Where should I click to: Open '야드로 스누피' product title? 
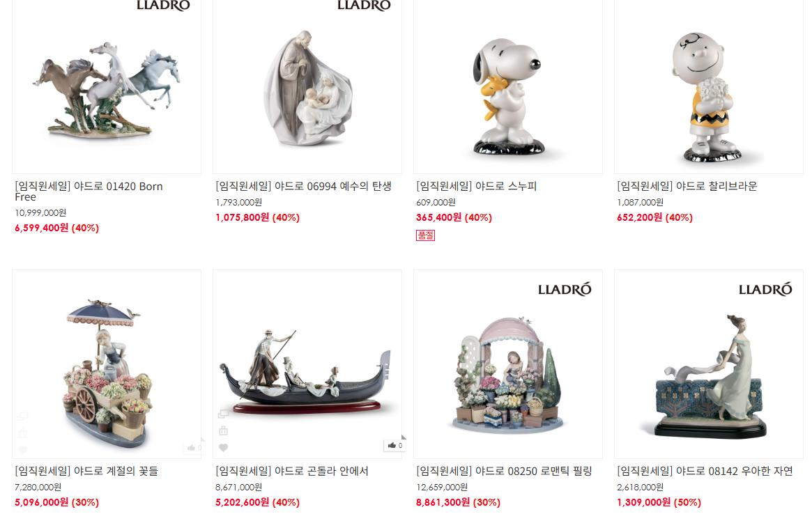point(477,186)
